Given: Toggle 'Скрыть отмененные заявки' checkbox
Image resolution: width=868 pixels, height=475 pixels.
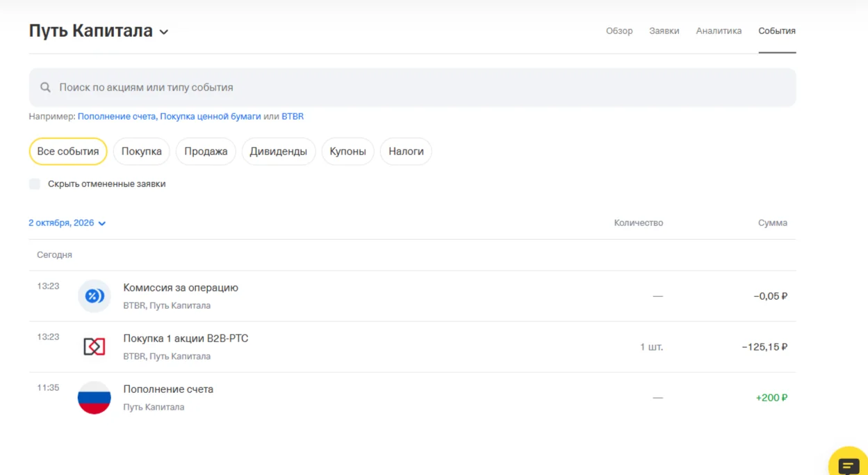Looking at the screenshot, I should tap(35, 184).
